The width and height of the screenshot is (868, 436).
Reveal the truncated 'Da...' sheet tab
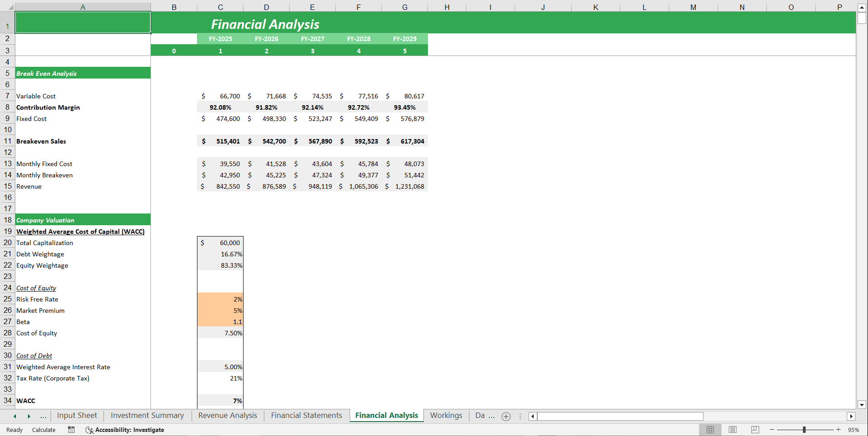click(484, 416)
